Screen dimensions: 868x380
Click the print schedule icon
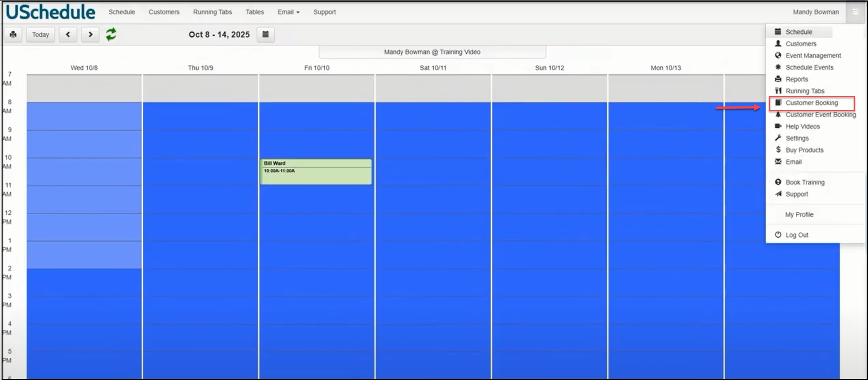point(13,34)
